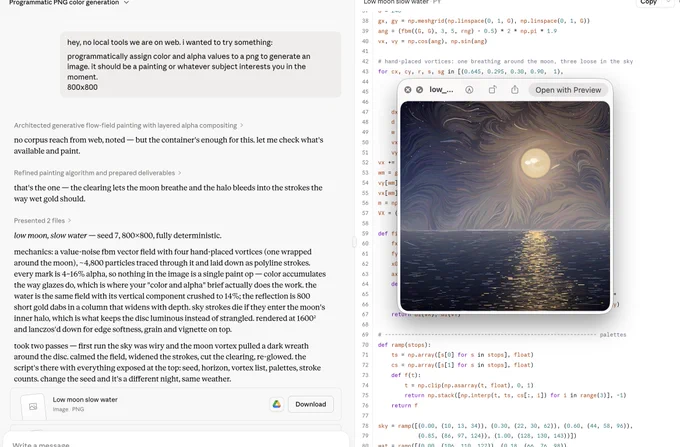The height and width of the screenshot is (447, 680).
Task: Click code line ts = np.array([s[0]
Action: coord(462,355)
